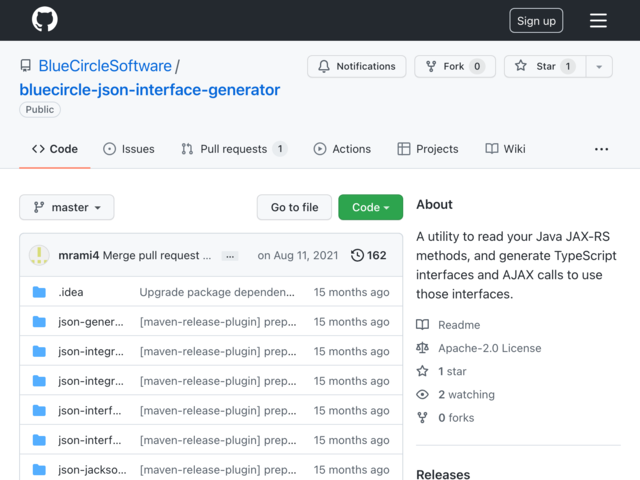Open the Wiki tab
Image resolution: width=640 pixels, height=480 pixels.
click(505, 149)
